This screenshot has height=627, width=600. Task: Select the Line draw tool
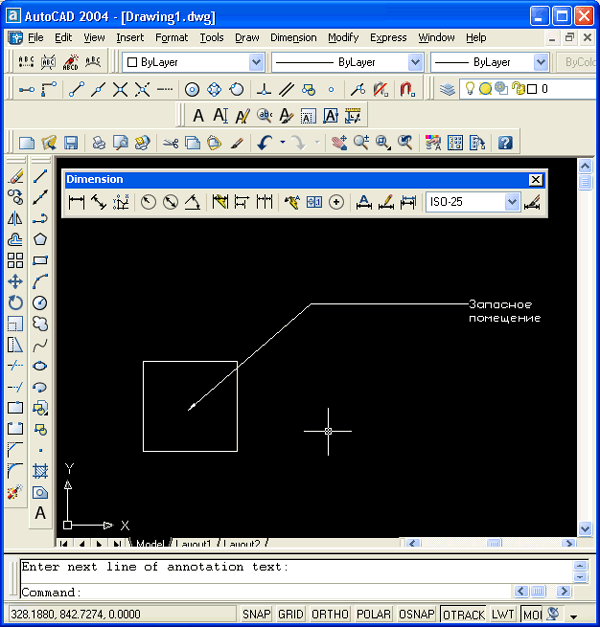40,176
